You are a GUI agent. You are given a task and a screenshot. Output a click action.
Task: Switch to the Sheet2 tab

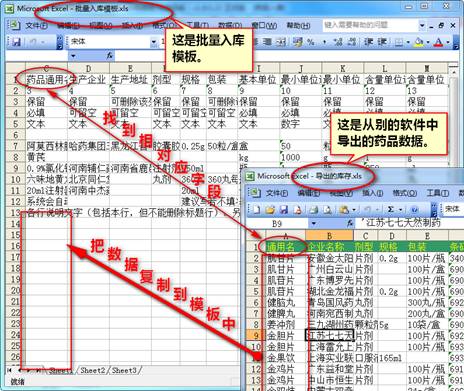click(x=92, y=370)
